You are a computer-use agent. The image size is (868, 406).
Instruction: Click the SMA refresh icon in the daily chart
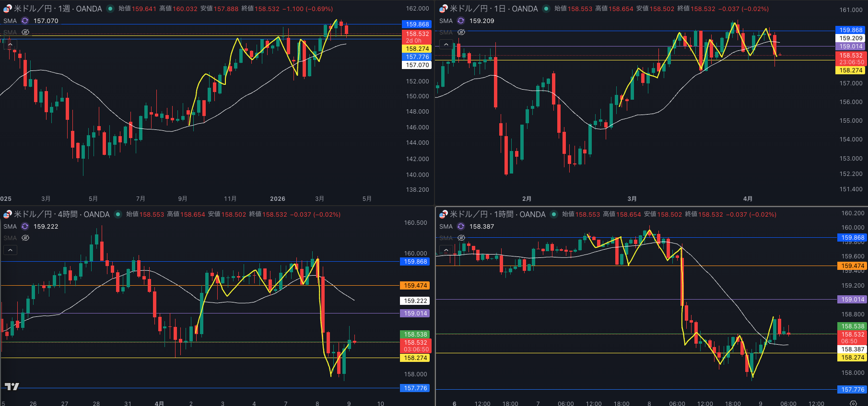461,21
